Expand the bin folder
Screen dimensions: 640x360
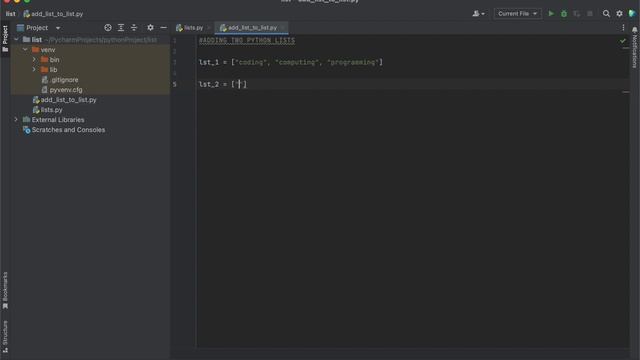tap(34, 60)
